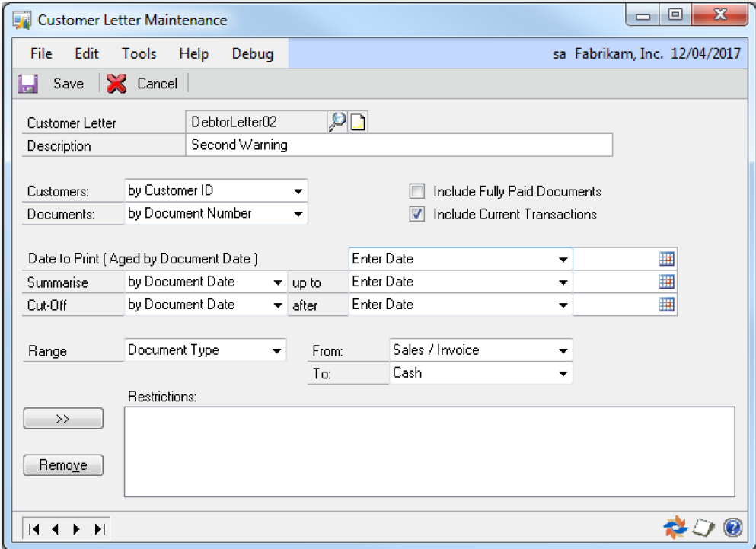Click the Save disk icon in toolbar

[x=28, y=84]
